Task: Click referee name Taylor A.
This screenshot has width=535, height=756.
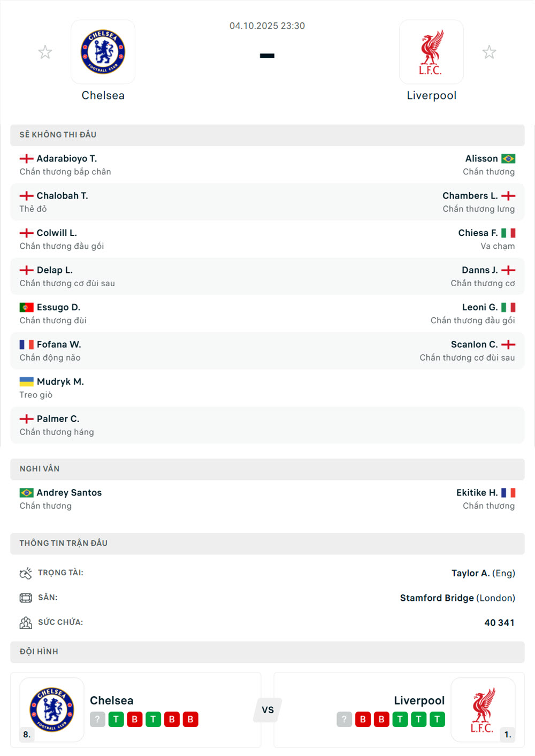Action: coord(470,573)
